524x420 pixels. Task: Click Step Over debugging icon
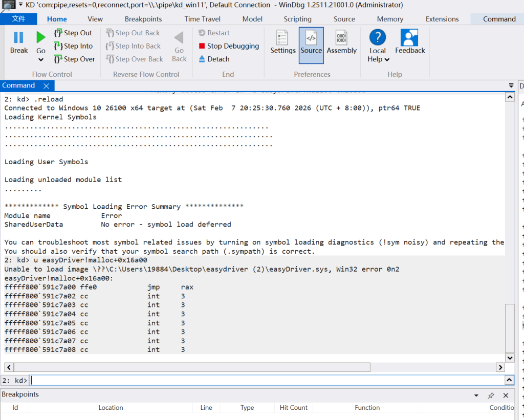coord(58,59)
